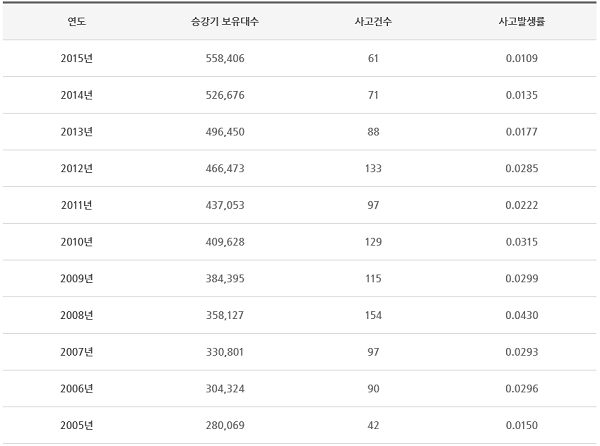Click the 2009년 year cell
600x446 pixels.
(76, 278)
